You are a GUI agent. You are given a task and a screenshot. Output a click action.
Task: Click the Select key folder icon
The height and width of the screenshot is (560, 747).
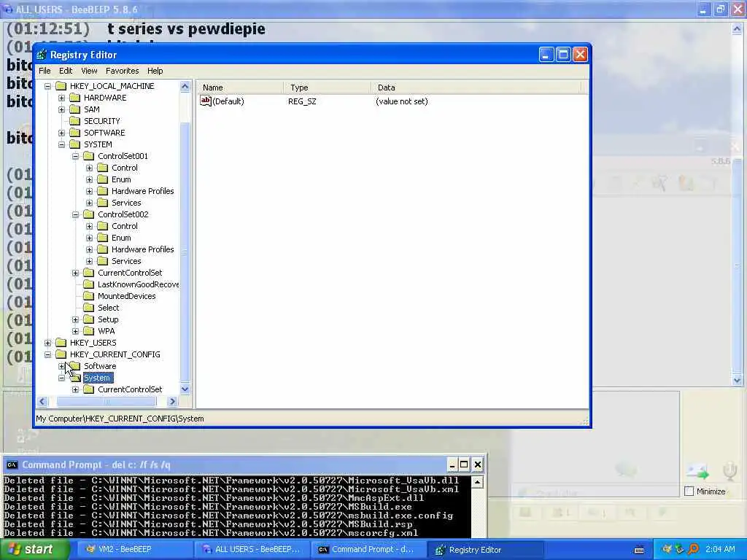88,308
